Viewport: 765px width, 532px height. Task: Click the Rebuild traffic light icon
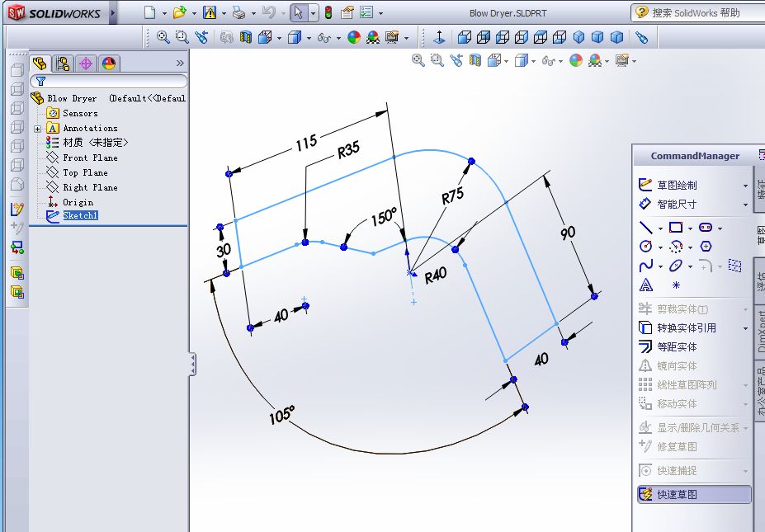[328, 12]
